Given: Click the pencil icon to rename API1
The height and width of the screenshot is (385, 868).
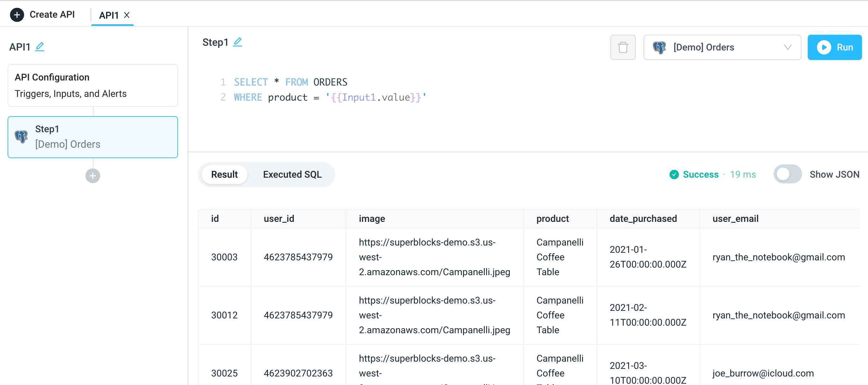Looking at the screenshot, I should [x=40, y=47].
